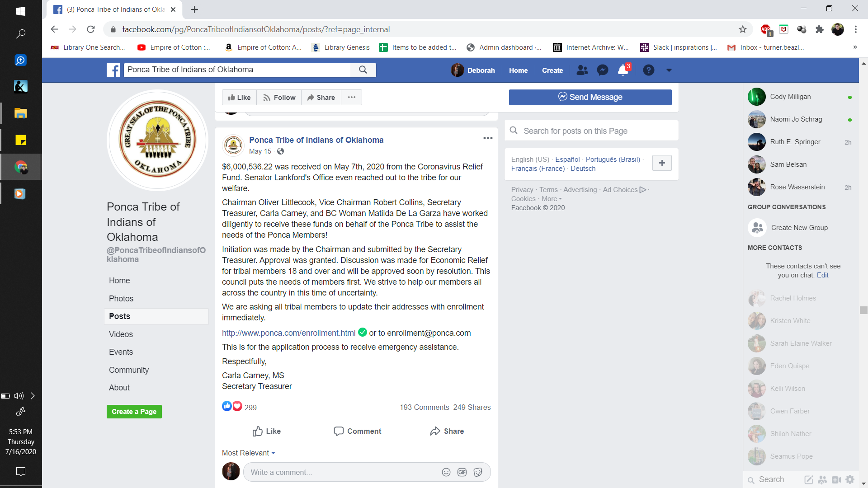Toggle Like on the Ponca Tribe page
The height and width of the screenshot is (488, 868).
coord(240,98)
